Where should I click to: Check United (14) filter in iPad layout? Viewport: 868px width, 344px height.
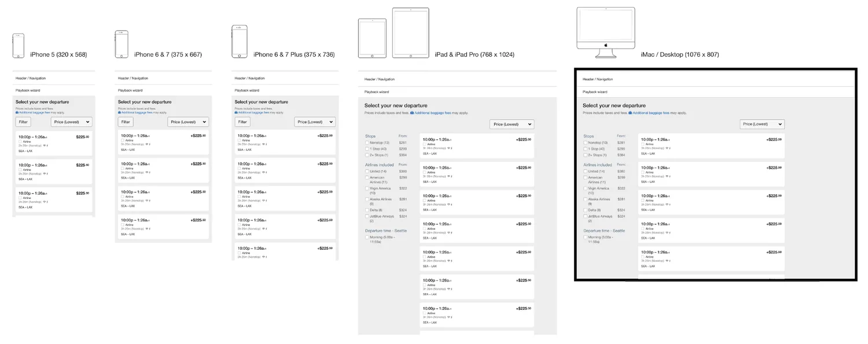click(367, 172)
